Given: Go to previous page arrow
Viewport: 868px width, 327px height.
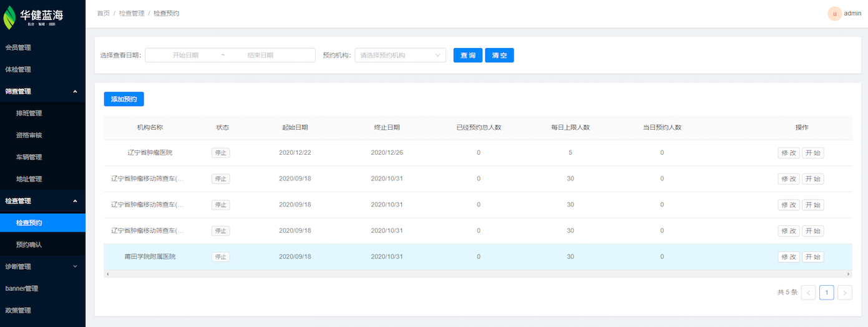Looking at the screenshot, I should pyautogui.click(x=808, y=293).
